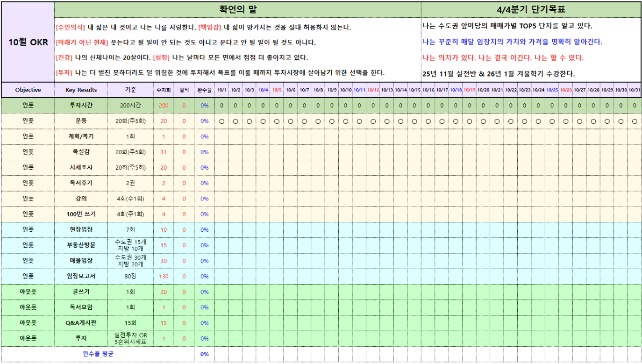Select the affirmation line starting with [주인의식]
Viewport: 642px width, 364px height.
click(203, 28)
